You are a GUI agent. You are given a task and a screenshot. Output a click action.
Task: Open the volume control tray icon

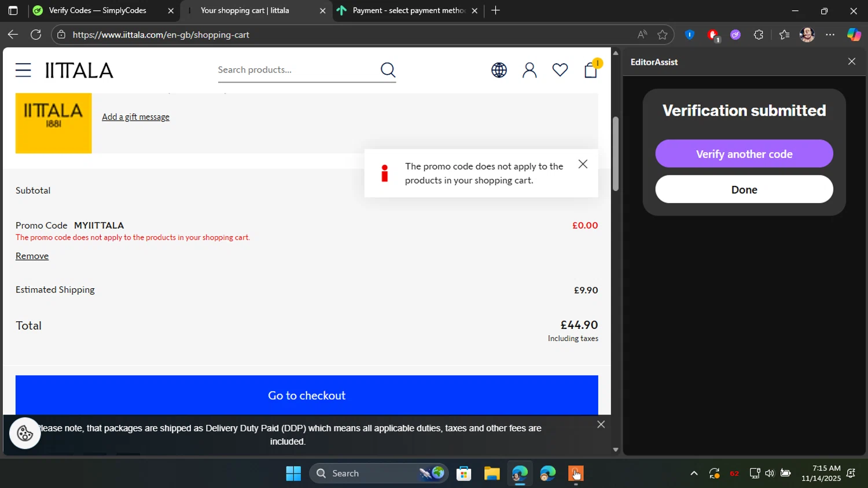pos(770,474)
